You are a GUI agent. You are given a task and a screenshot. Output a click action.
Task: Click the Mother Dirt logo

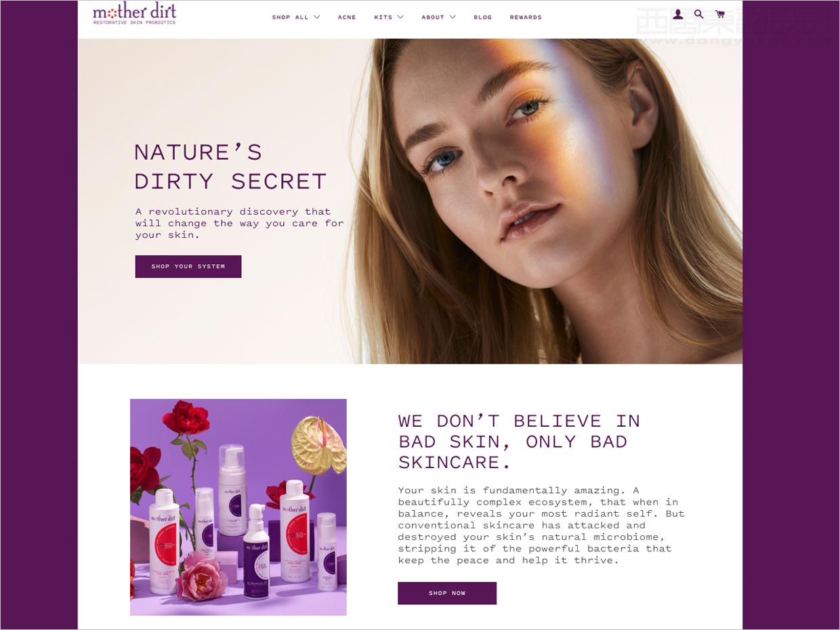pos(134,14)
